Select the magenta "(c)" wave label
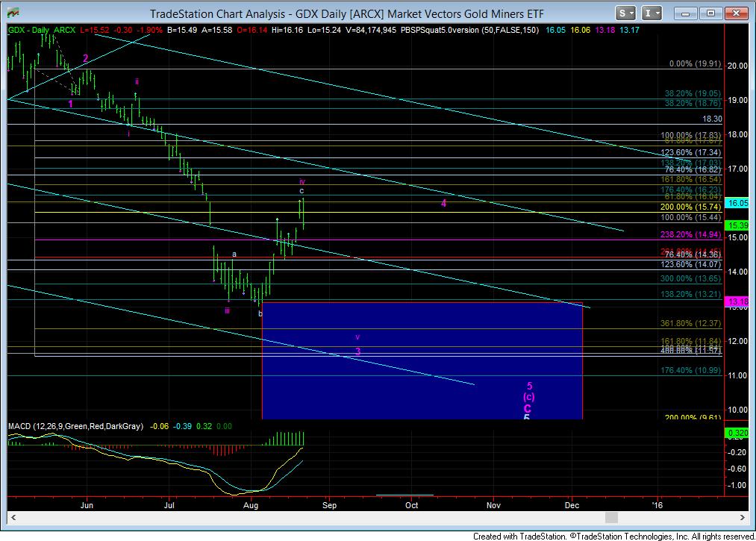Viewport: 756px width, 541px height. (529, 397)
